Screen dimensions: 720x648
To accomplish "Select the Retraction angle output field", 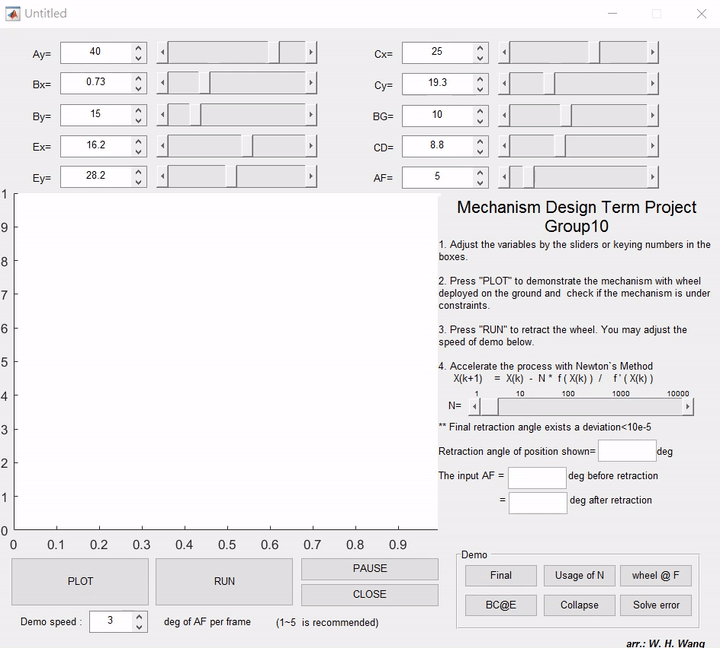I will click(x=627, y=451).
